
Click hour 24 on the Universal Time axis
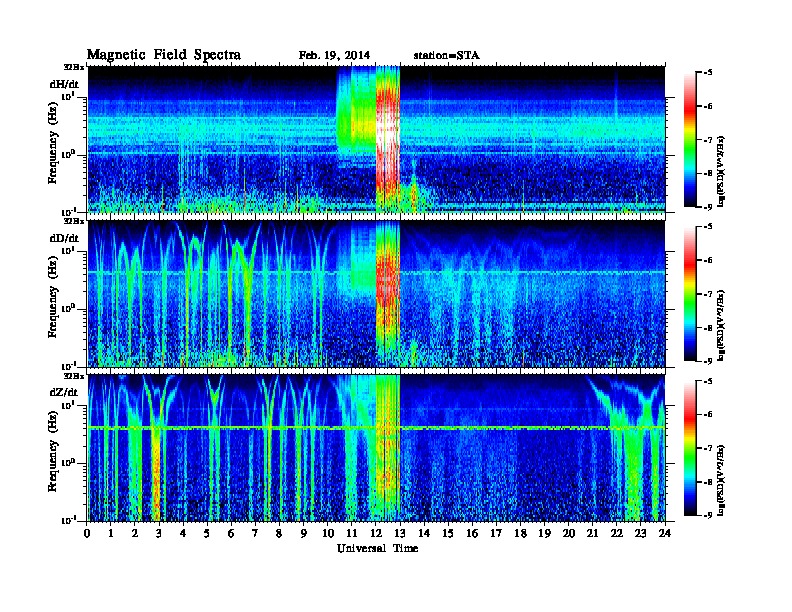(665, 534)
